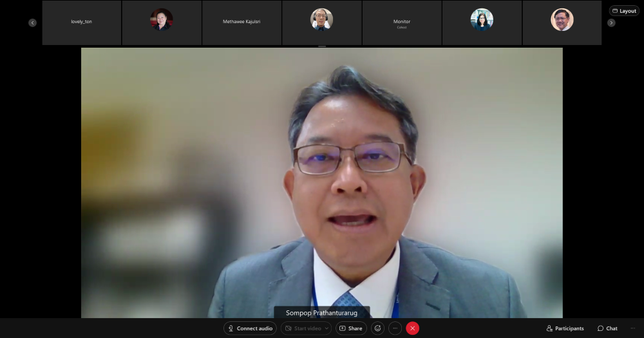Click the filmstrip collapse handle below thumbnails
This screenshot has width=644, height=338.
pyautogui.click(x=322, y=46)
